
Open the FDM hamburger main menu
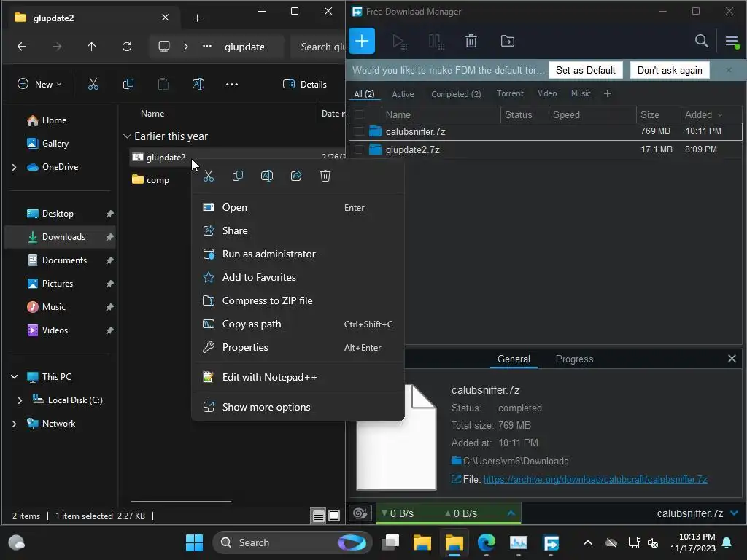coord(732,42)
